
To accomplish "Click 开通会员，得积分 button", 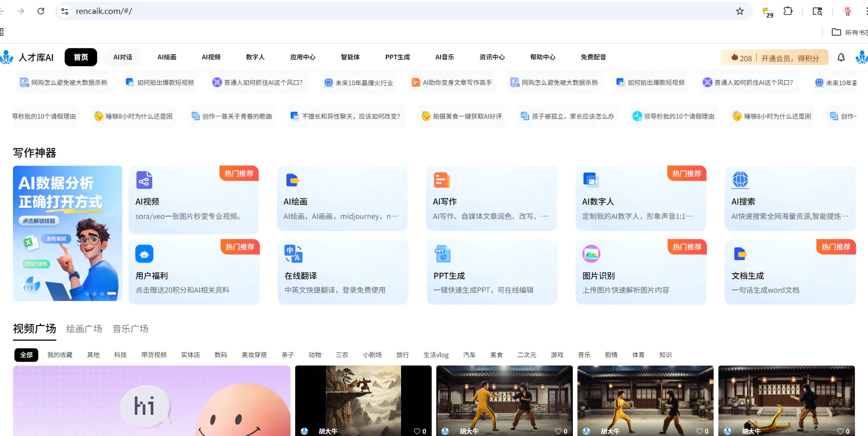I will [x=790, y=58].
